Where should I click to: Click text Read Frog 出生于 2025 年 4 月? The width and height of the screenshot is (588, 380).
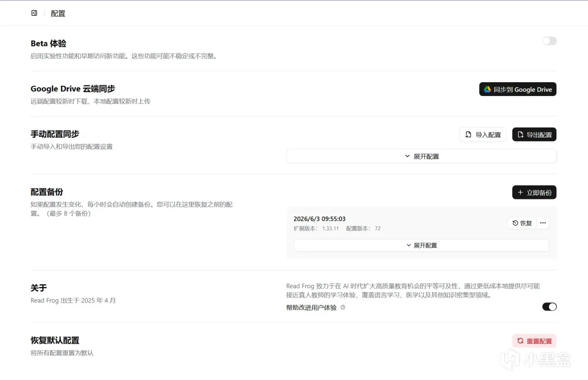(x=73, y=301)
